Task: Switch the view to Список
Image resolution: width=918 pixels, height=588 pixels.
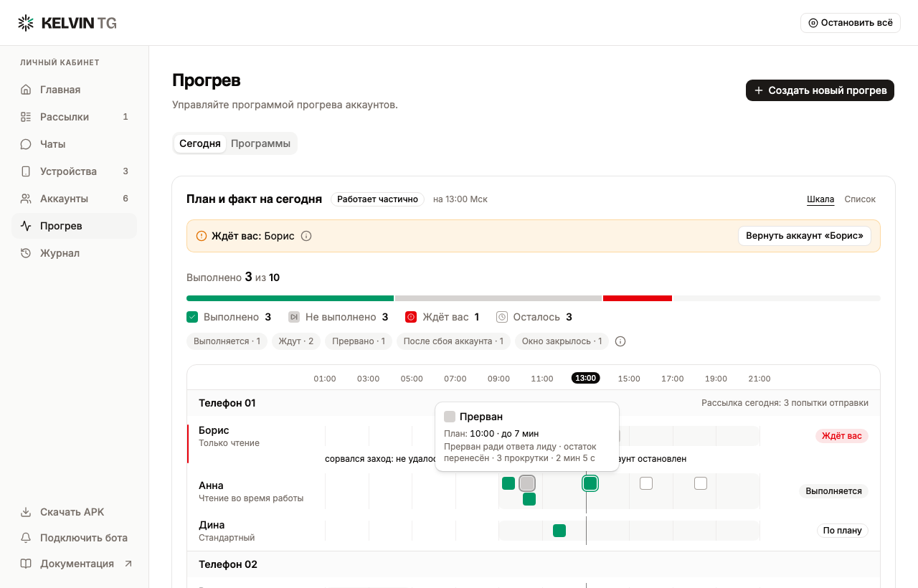Action: (x=860, y=199)
